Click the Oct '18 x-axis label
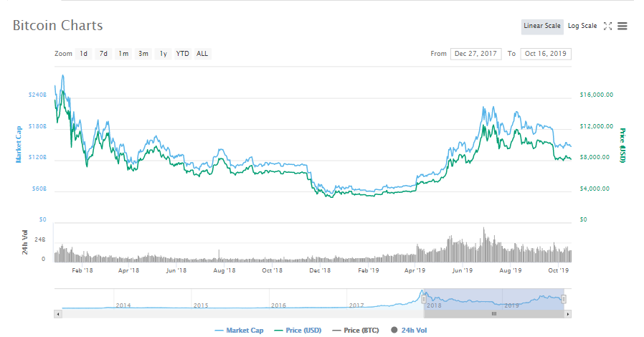Image resolution: width=644 pixels, height=337 pixels. (x=273, y=270)
